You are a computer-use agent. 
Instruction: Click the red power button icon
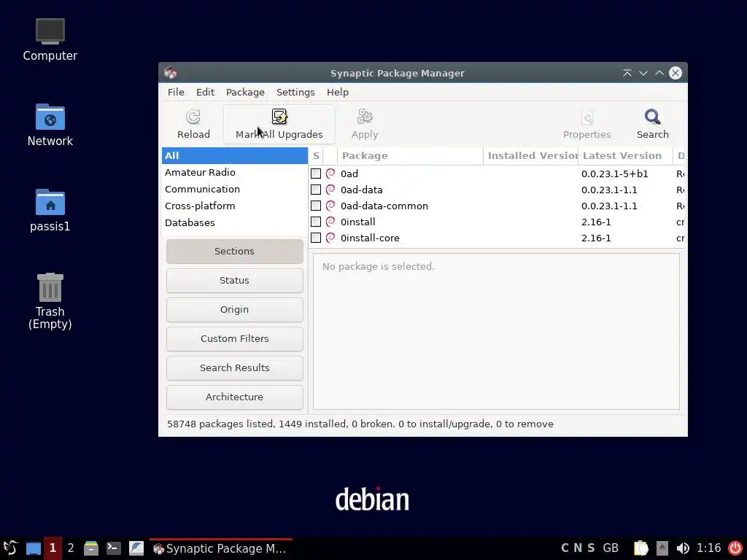735,548
